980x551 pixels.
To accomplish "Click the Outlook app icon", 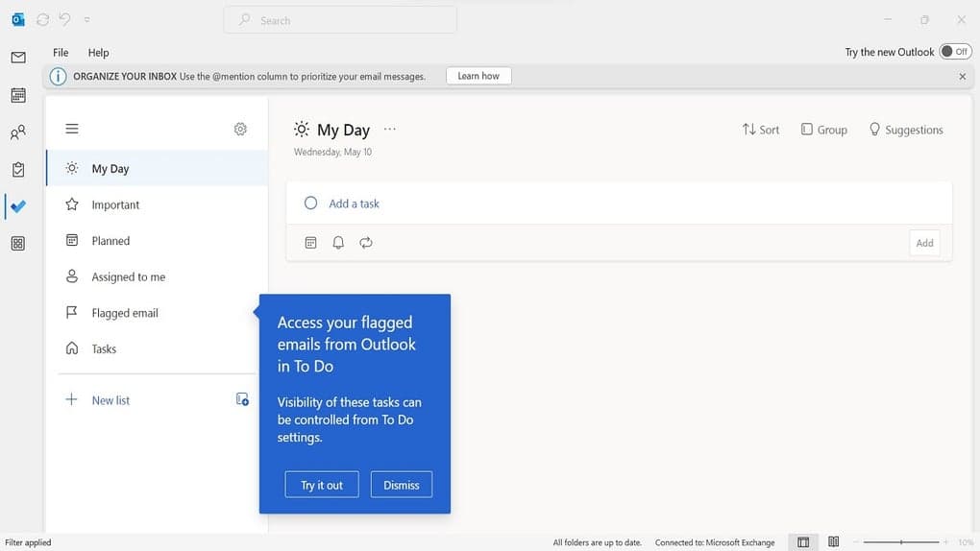I will [18, 20].
